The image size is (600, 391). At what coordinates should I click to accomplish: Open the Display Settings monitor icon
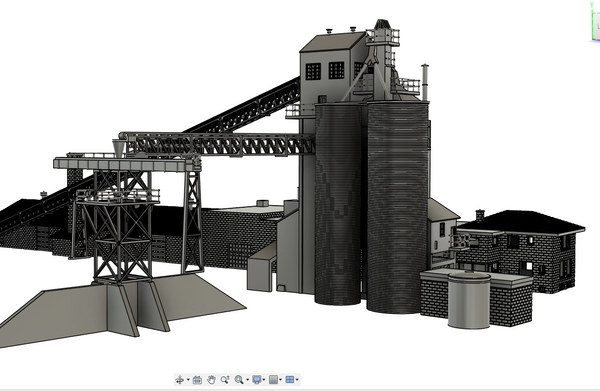pyautogui.click(x=257, y=380)
